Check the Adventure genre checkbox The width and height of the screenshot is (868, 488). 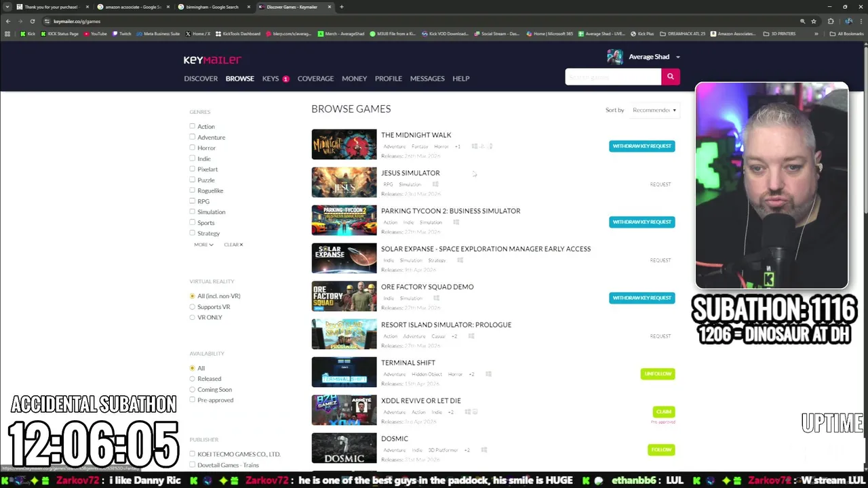point(193,137)
